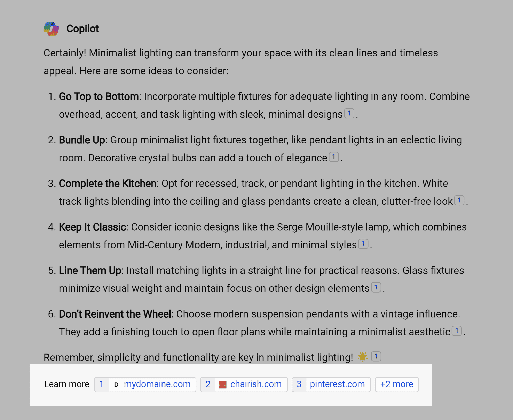Expand the '+2 more' sources list
The image size is (513, 420).
point(397,384)
